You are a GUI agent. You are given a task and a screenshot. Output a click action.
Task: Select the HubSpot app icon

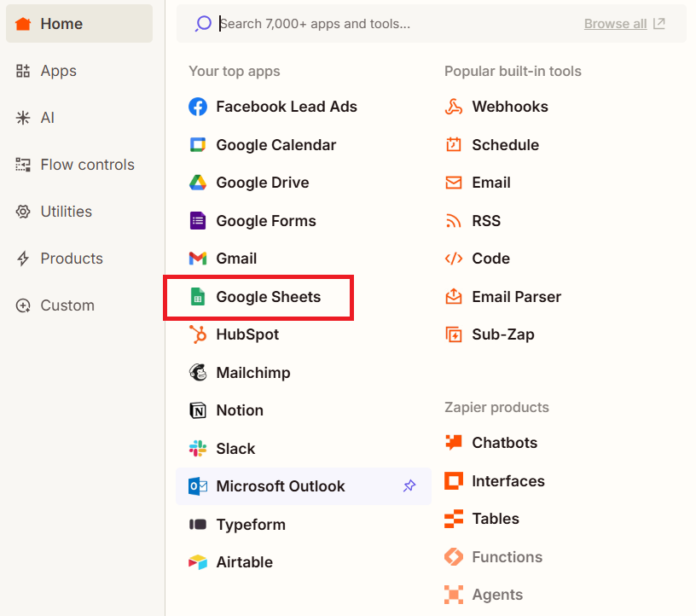(198, 334)
